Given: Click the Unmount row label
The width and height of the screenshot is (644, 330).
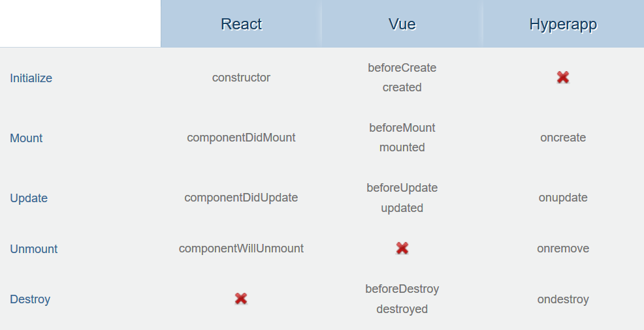Looking at the screenshot, I should pyautogui.click(x=33, y=249).
